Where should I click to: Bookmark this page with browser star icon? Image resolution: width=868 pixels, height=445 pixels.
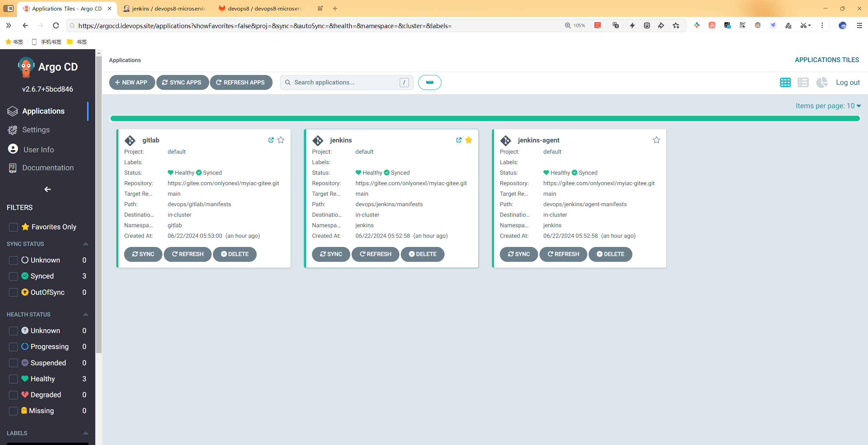click(676, 25)
